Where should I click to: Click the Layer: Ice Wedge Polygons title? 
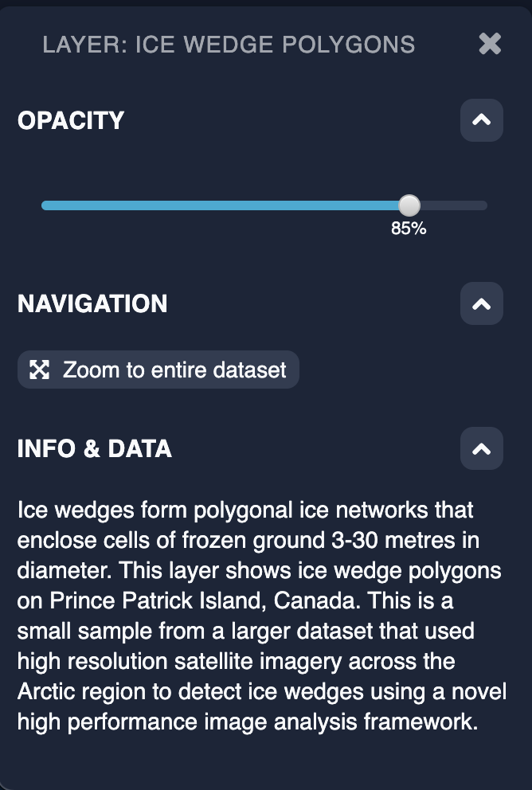point(229,45)
